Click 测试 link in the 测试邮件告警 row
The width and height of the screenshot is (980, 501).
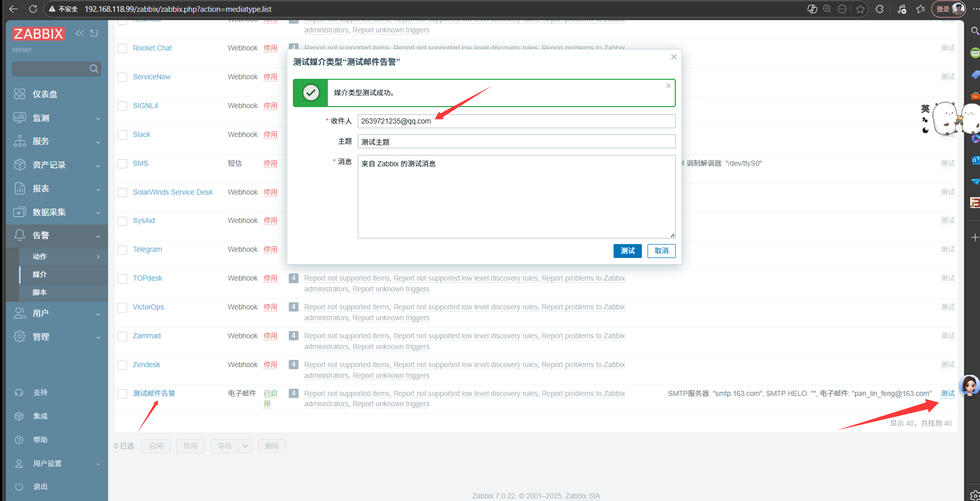click(x=948, y=393)
